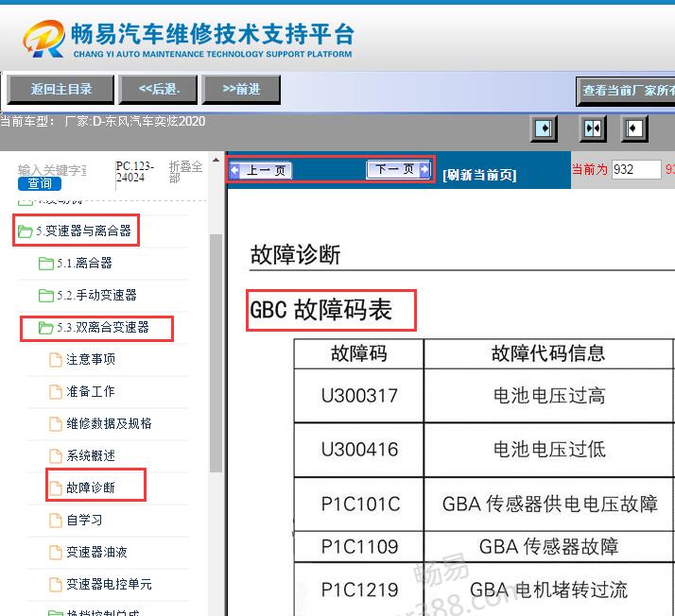The image size is (675, 616).
Task: Go forward with >>前进 button
Action: tap(241, 90)
